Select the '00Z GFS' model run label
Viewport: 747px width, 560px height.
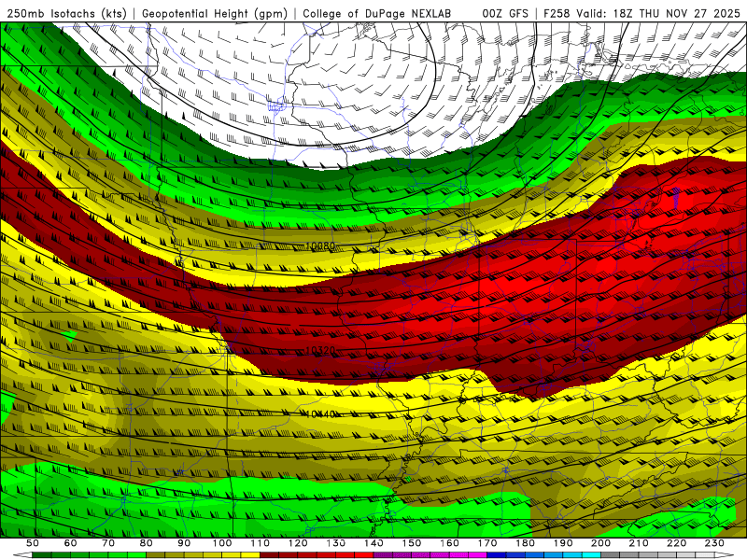(x=505, y=14)
